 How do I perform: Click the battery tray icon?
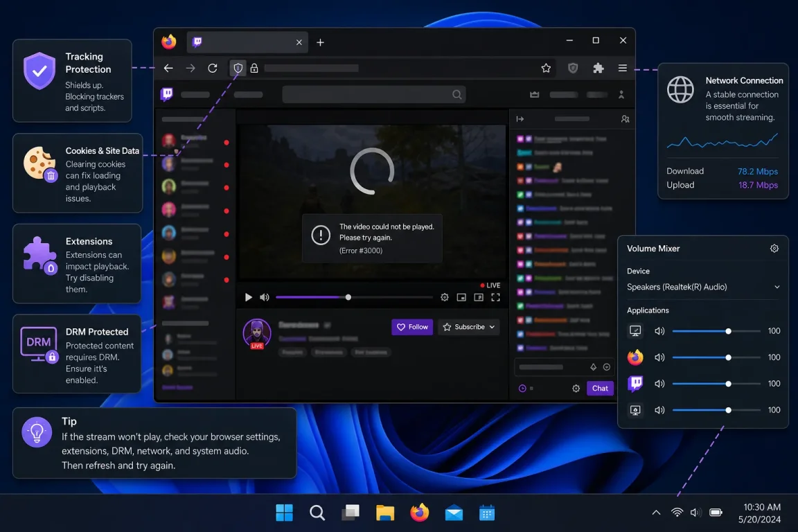pyautogui.click(x=716, y=512)
